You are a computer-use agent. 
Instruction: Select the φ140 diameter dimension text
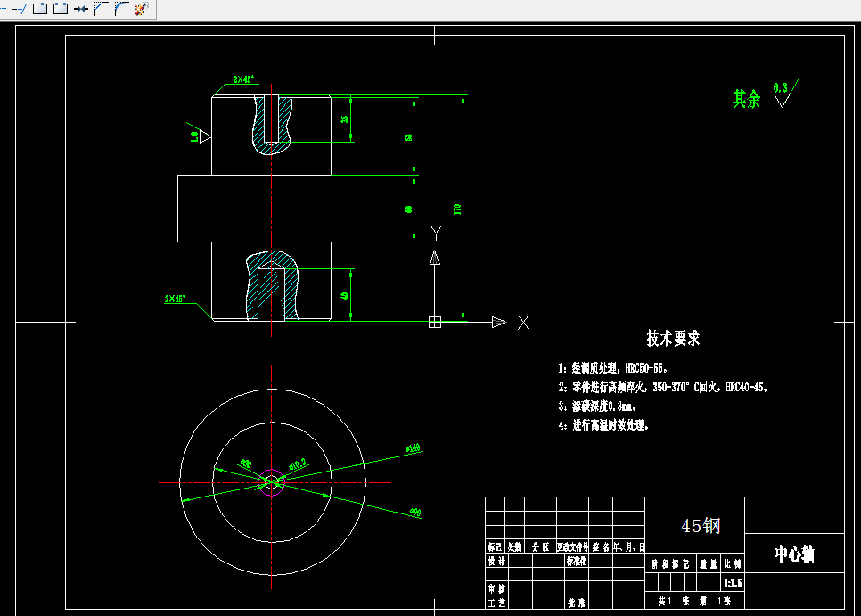click(x=413, y=448)
